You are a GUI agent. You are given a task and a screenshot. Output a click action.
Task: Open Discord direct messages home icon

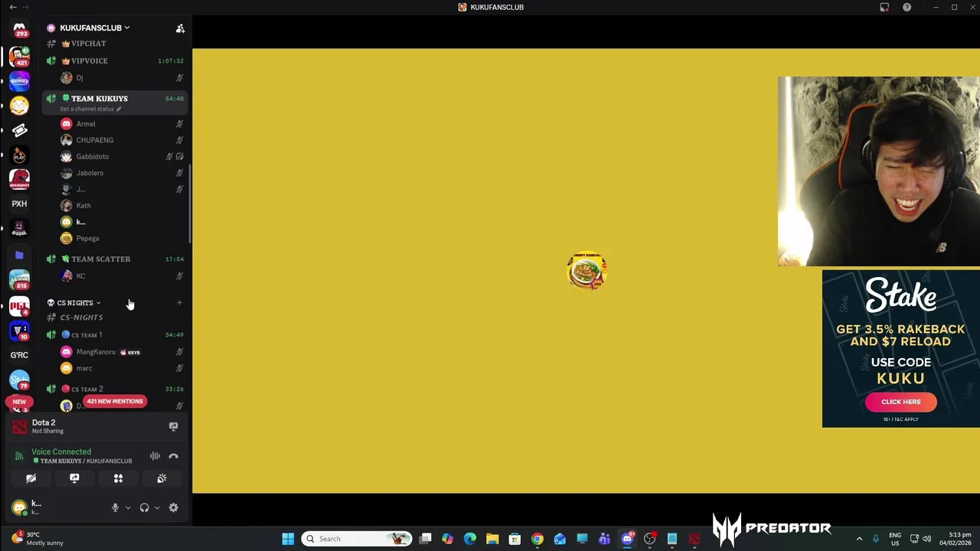coord(19,29)
